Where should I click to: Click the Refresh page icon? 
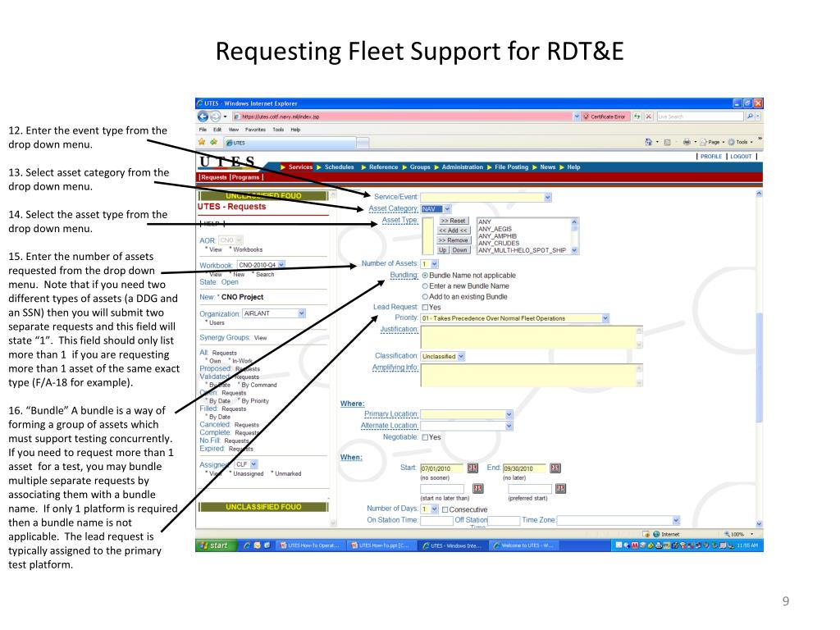coord(637,116)
